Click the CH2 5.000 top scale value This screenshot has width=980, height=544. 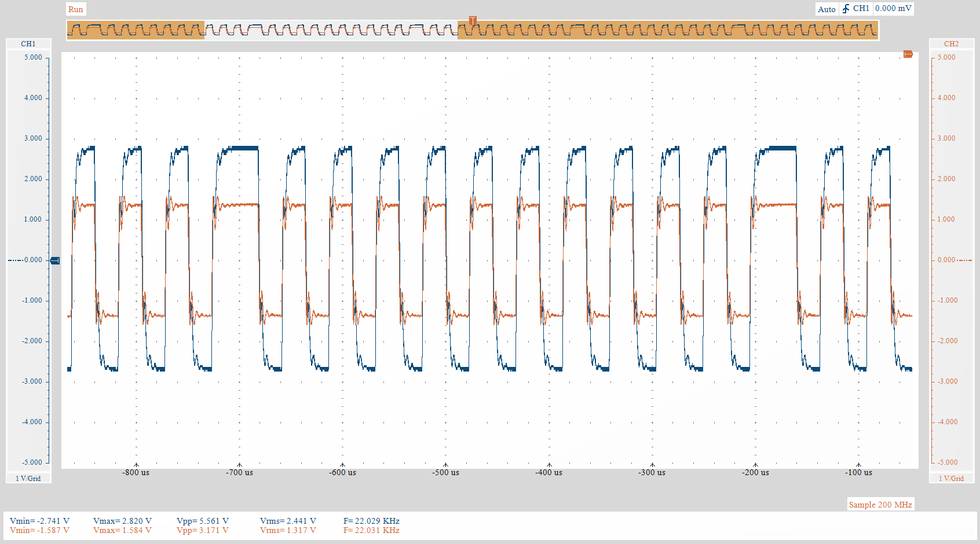(x=946, y=57)
